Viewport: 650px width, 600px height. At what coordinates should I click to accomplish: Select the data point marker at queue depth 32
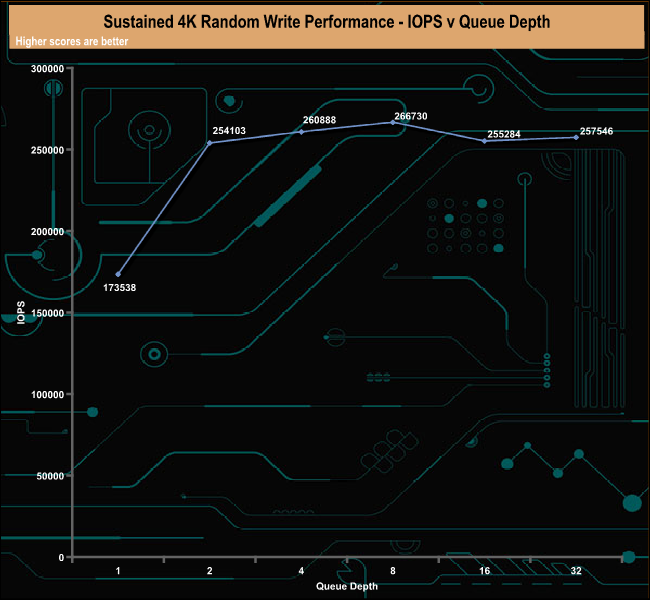576,137
